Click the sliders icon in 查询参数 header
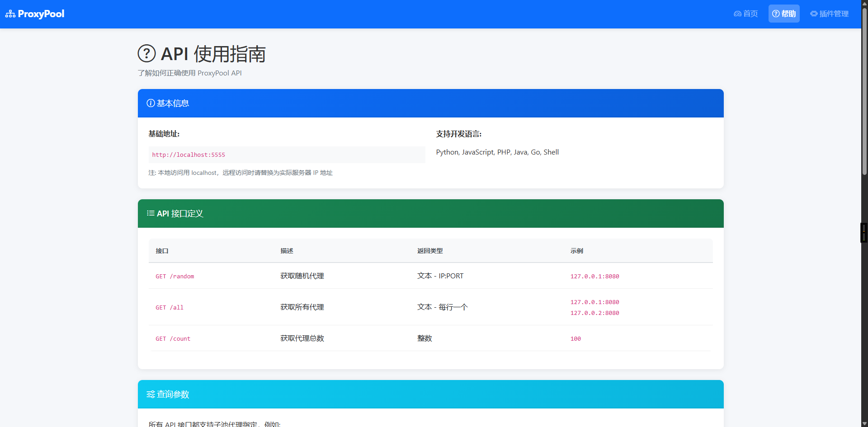This screenshot has height=427, width=868. point(151,394)
